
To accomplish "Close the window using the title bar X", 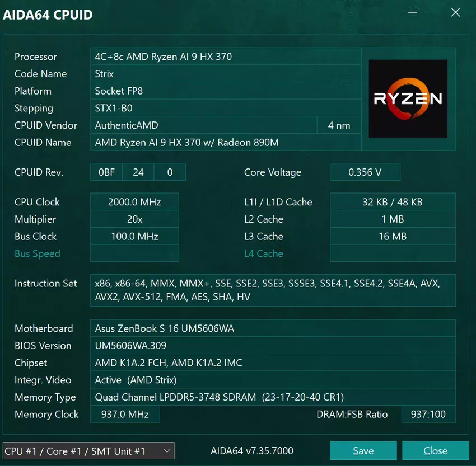I will (x=455, y=12).
